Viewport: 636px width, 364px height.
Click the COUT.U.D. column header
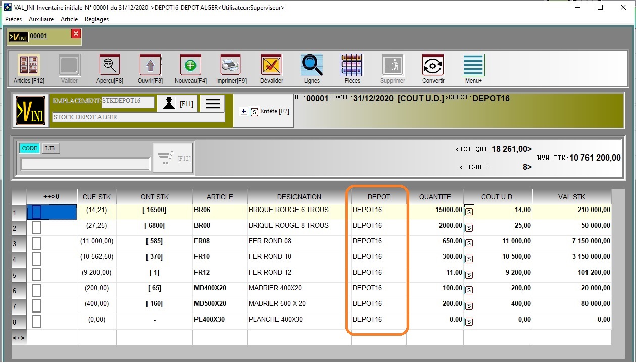(498, 197)
